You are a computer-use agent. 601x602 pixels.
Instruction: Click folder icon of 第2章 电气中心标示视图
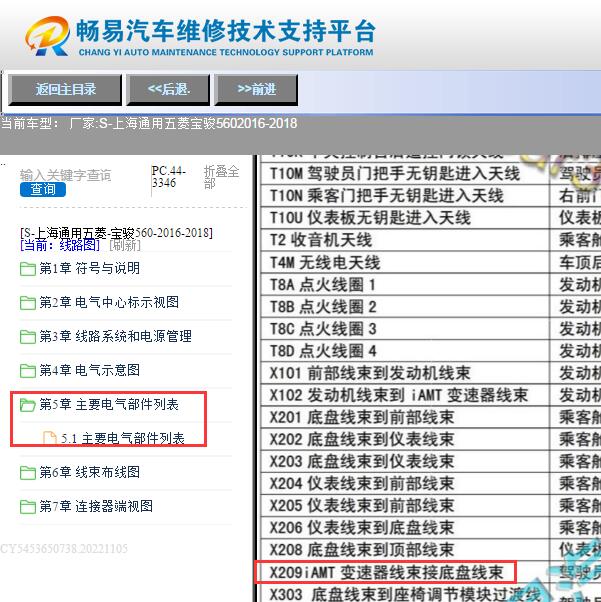pyautogui.click(x=28, y=303)
